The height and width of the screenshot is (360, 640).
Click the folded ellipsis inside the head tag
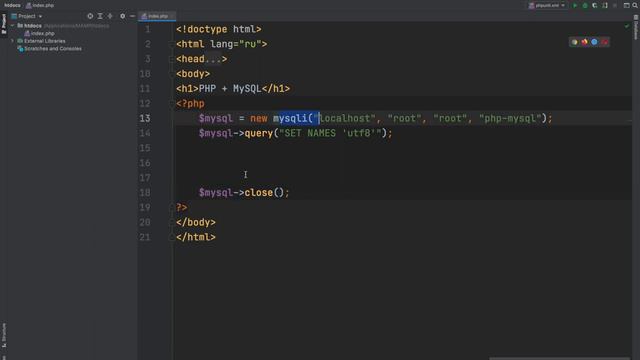(x=213, y=59)
